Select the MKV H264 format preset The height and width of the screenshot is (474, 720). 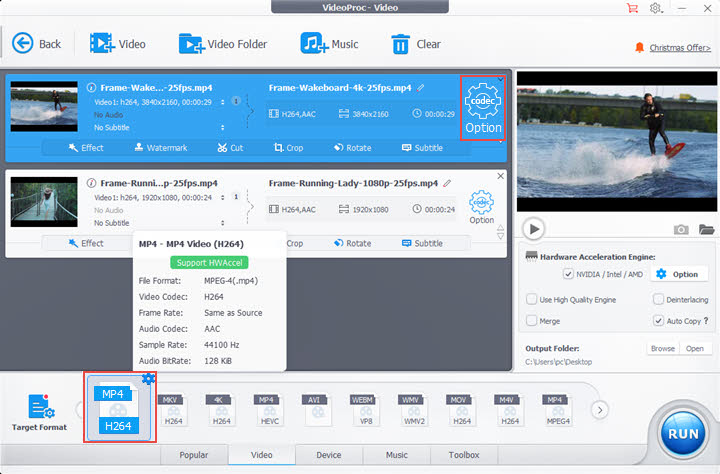click(173, 410)
